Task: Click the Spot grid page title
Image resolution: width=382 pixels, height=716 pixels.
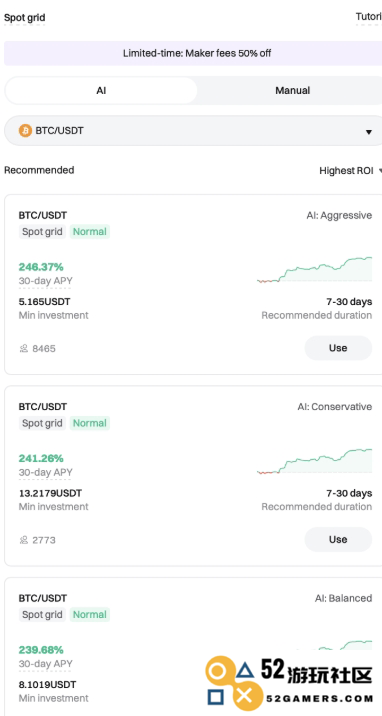Action: click(x=25, y=18)
